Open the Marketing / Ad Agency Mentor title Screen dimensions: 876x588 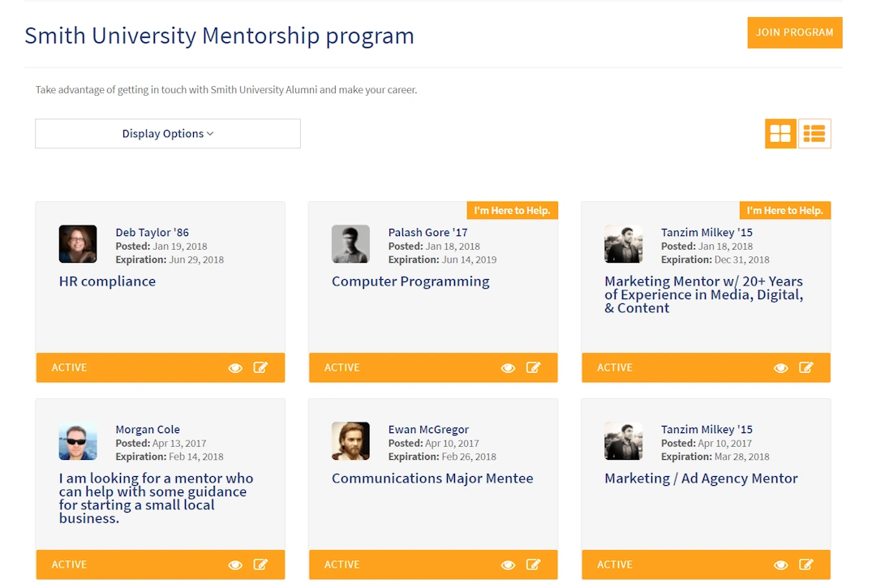(701, 479)
